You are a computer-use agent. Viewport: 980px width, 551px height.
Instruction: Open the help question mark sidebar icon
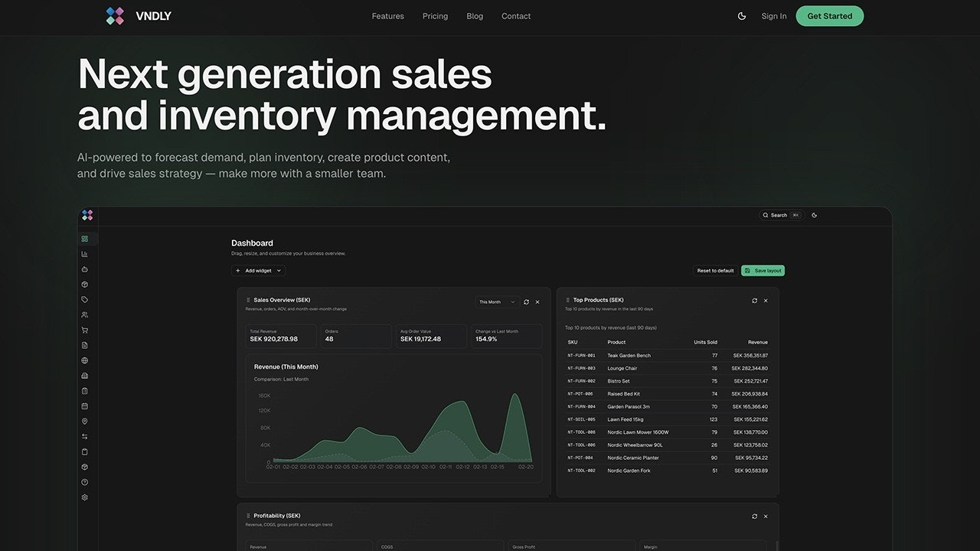point(85,482)
